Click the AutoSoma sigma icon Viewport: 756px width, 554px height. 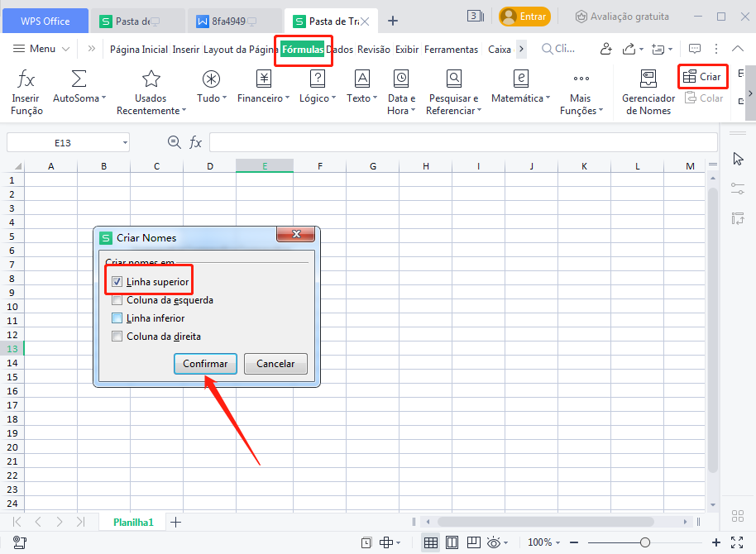click(x=79, y=79)
